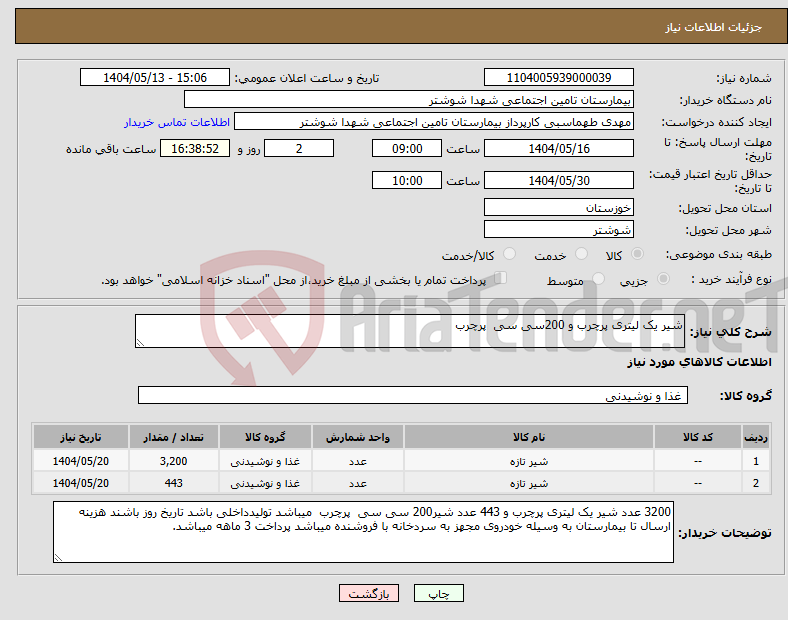Click the کد کالا column header
Screen dimensions: 788x620
click(698, 437)
